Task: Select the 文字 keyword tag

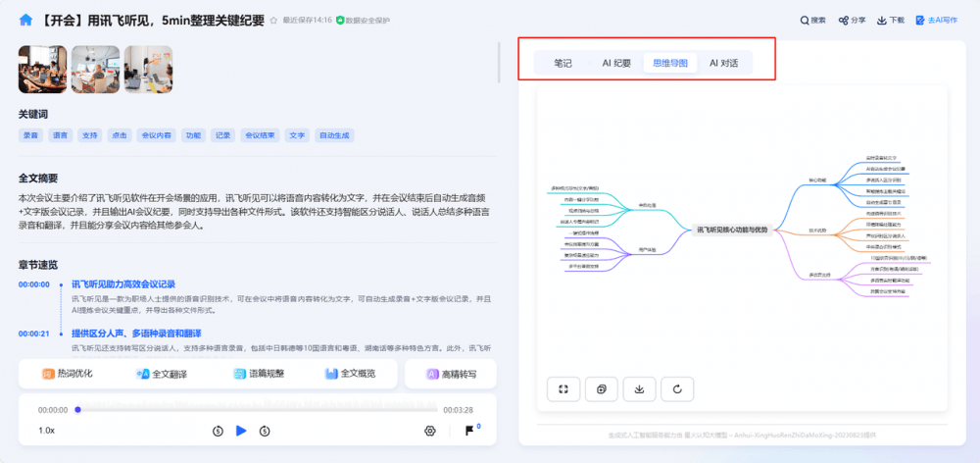Action: click(298, 135)
